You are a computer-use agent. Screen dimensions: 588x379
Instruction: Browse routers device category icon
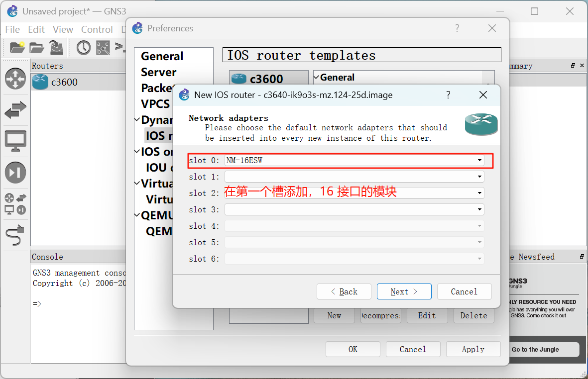tap(15, 79)
